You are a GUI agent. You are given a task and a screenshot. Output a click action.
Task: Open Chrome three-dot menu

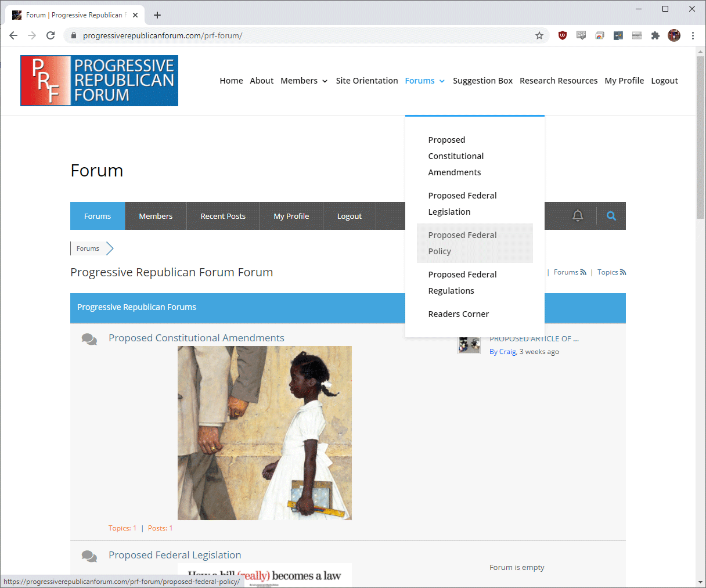(693, 35)
